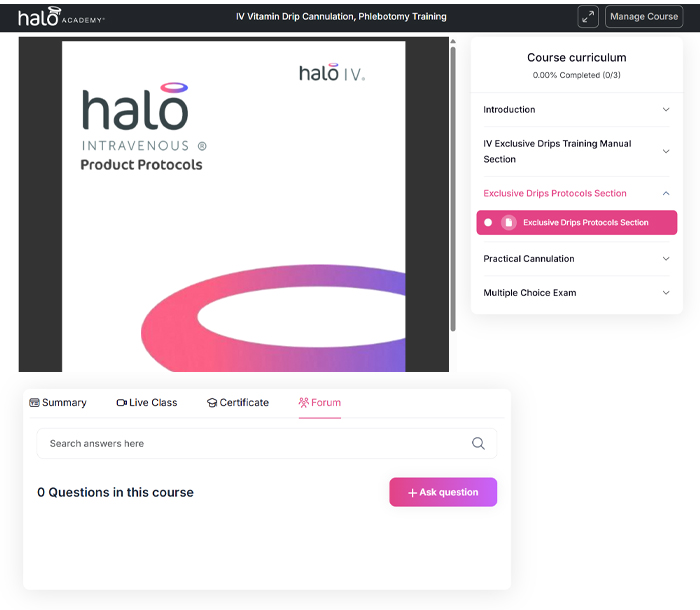The height and width of the screenshot is (610, 700).
Task: Expand the Practical Cannulation section
Action: (x=576, y=259)
